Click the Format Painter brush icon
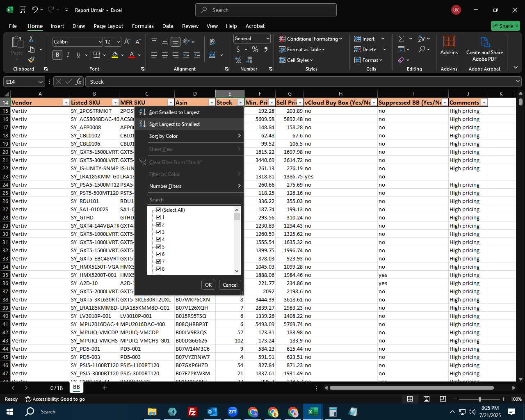The image size is (525, 420). coord(31,59)
